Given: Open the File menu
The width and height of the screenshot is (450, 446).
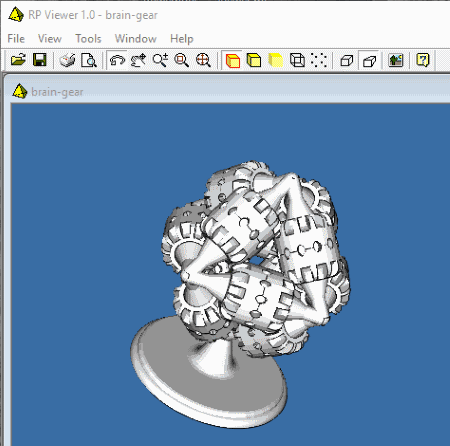Looking at the screenshot, I should (x=16, y=39).
